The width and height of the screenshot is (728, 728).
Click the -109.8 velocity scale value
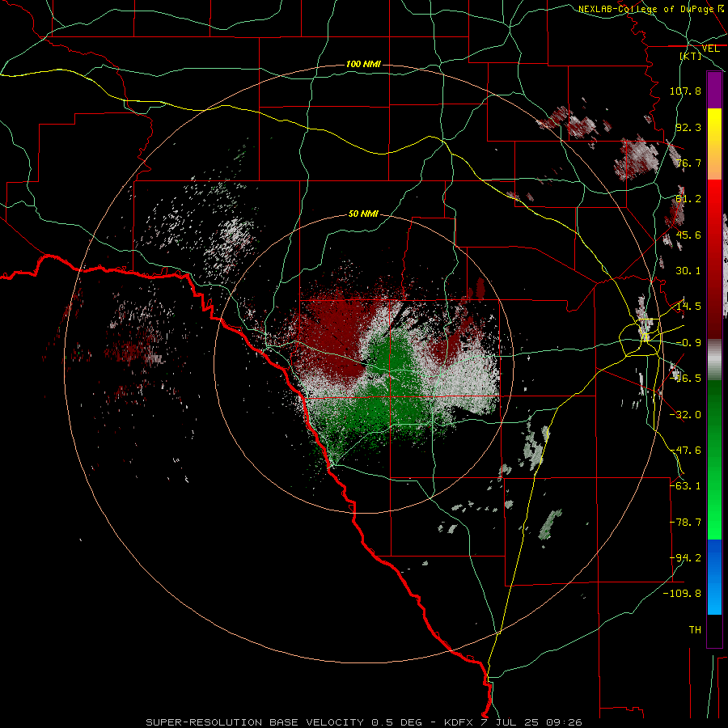683,594
